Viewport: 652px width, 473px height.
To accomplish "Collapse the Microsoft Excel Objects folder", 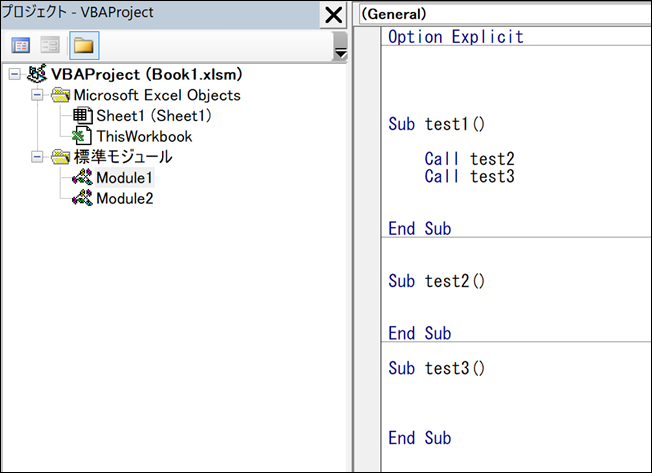I will pos(37,95).
